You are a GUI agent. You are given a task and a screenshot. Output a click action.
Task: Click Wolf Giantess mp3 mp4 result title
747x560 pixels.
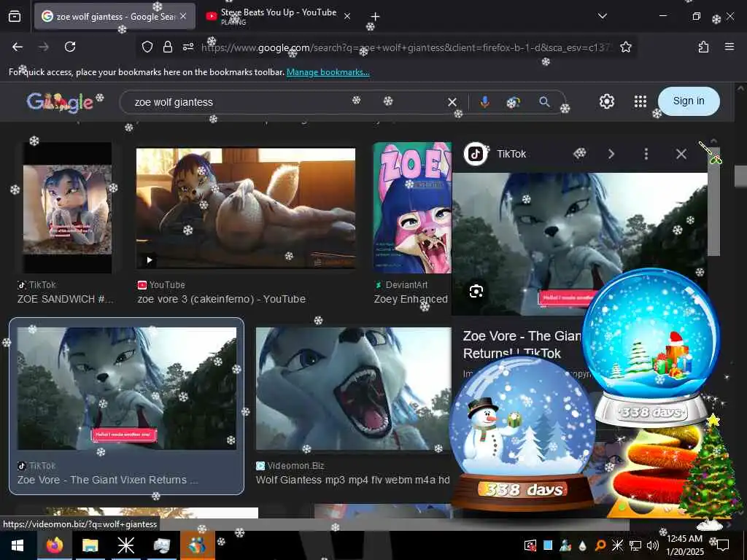point(352,480)
